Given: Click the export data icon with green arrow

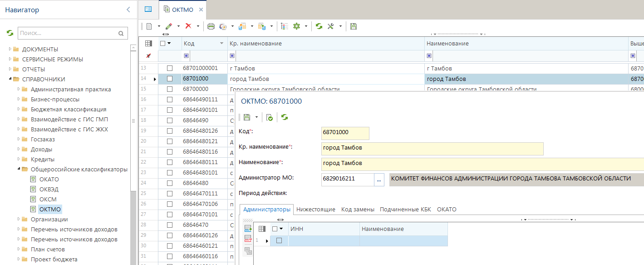Looking at the screenshot, I should click(262, 26).
